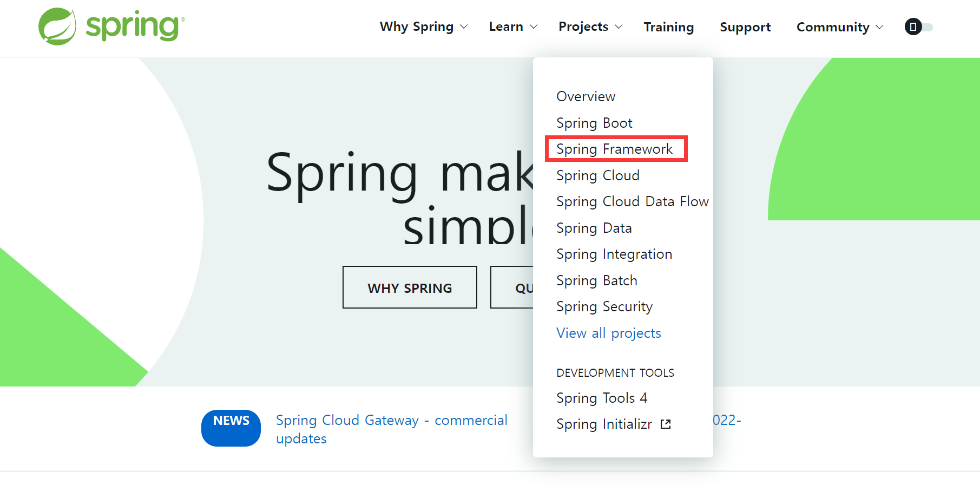Image resolution: width=980 pixels, height=491 pixels.
Task: Select Overview from Projects menu
Action: pyautogui.click(x=586, y=96)
